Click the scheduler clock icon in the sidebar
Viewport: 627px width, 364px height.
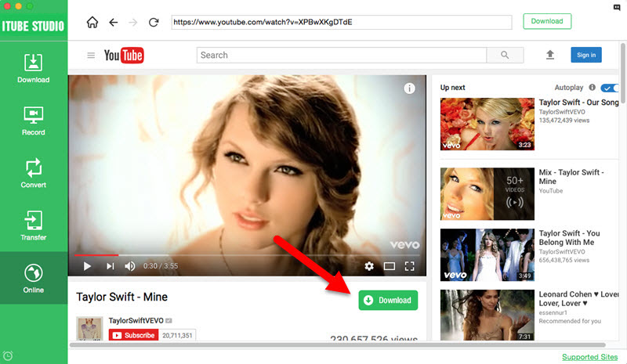[8, 355]
